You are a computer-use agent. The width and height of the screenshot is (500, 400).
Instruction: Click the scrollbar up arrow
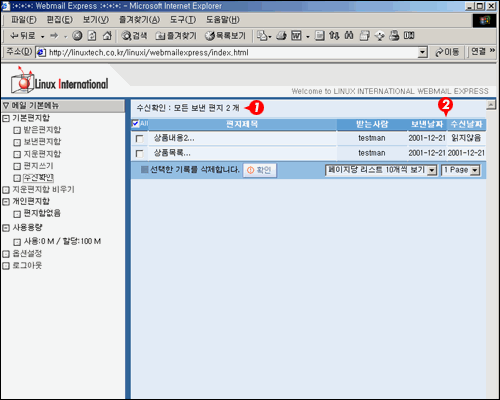pos(490,105)
